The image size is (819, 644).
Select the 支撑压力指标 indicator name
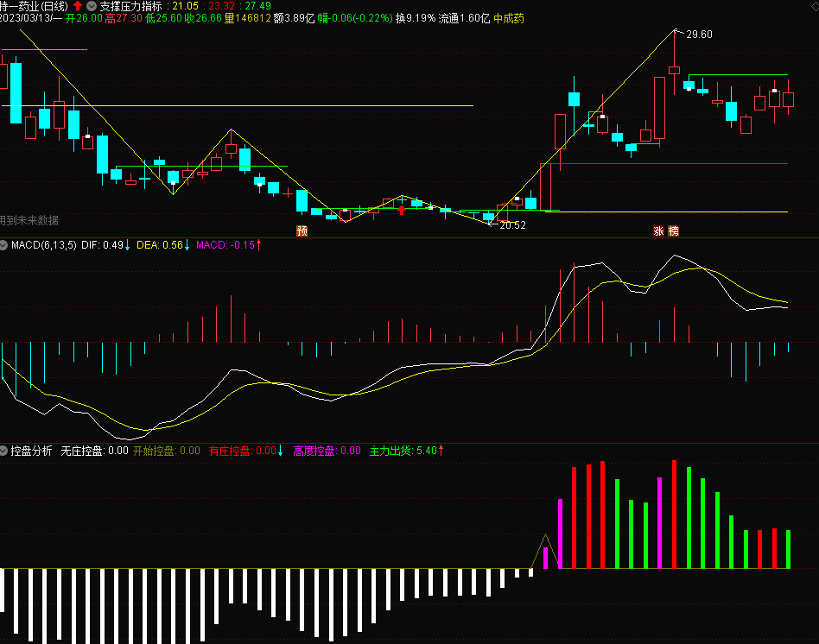pos(130,6)
